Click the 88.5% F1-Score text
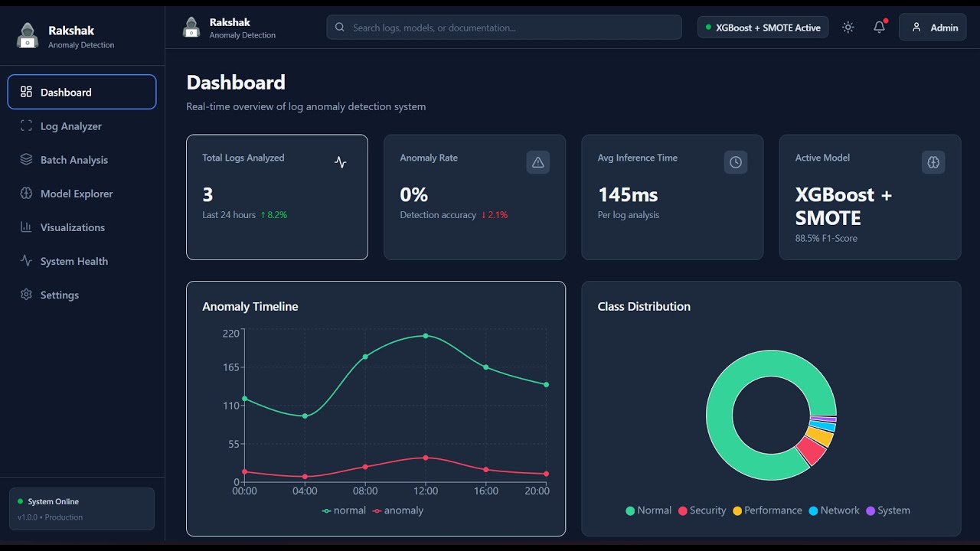Screen dimensions: 980x551 826,238
